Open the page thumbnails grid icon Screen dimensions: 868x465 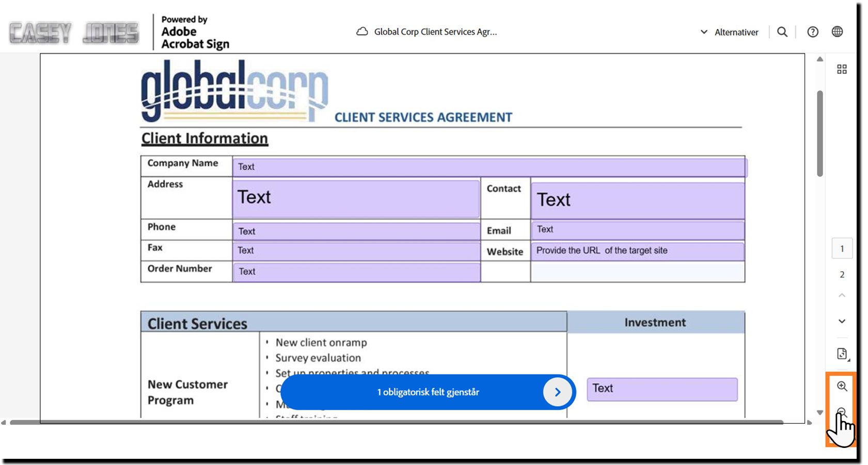click(x=842, y=69)
